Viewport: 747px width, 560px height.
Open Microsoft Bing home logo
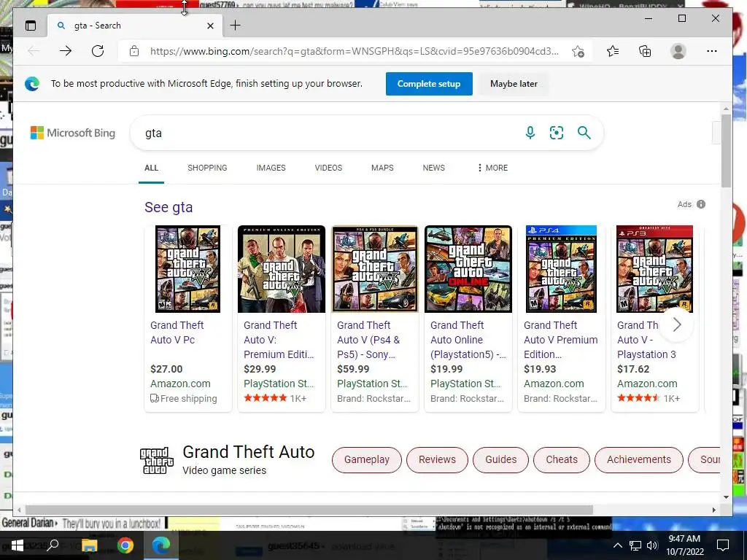[x=73, y=133]
